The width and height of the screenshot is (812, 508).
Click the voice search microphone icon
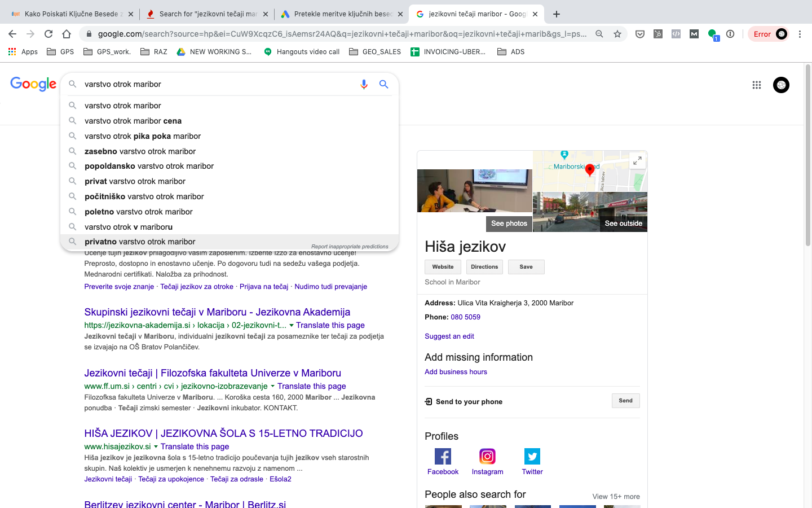(x=364, y=84)
